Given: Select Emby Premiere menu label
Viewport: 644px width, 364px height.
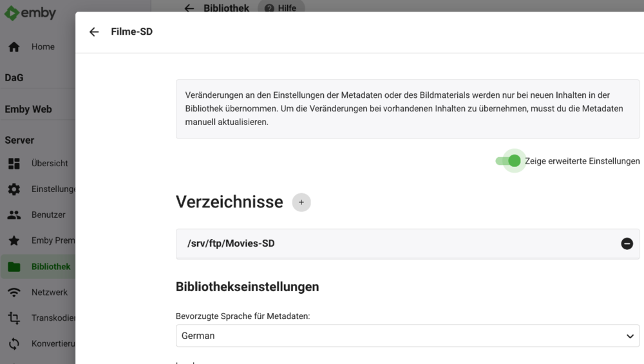Looking at the screenshot, I should [53, 240].
